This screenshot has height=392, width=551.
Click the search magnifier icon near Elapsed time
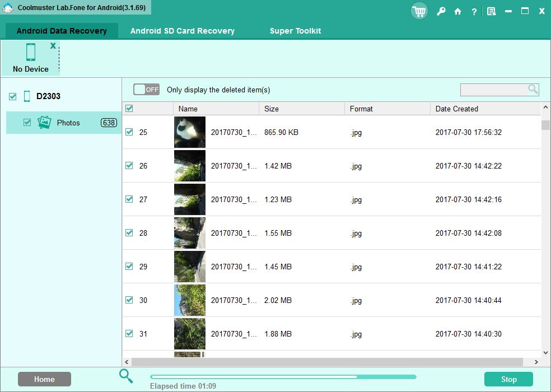(x=125, y=377)
